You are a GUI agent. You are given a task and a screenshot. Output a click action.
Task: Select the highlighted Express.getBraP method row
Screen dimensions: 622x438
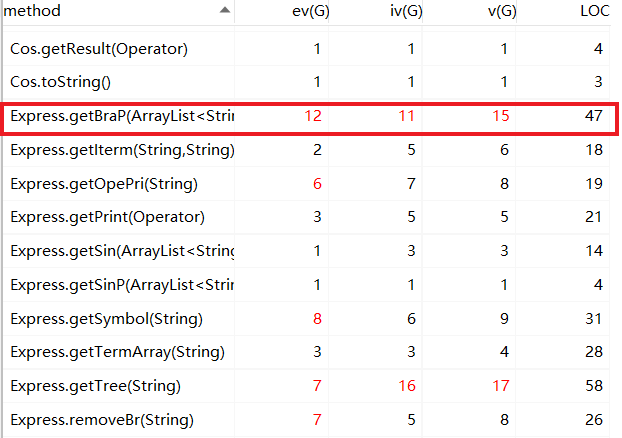point(121,116)
